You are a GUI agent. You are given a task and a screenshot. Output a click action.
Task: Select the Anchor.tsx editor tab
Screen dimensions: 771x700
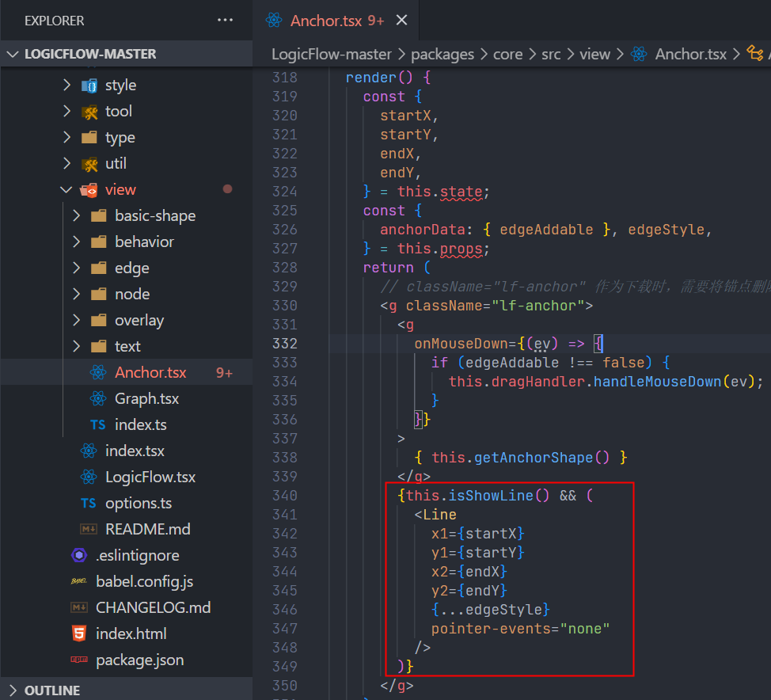point(336,20)
